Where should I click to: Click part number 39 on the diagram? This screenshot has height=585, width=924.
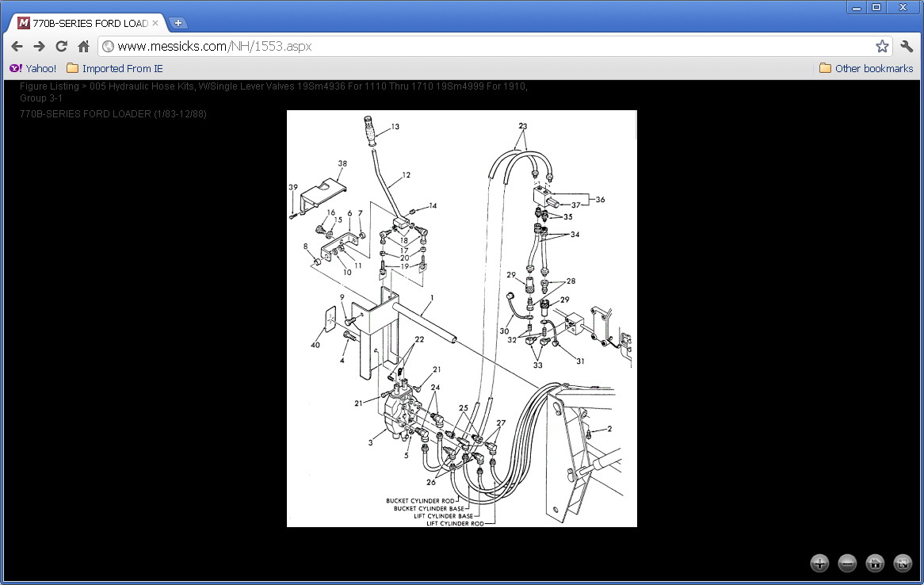pyautogui.click(x=293, y=187)
